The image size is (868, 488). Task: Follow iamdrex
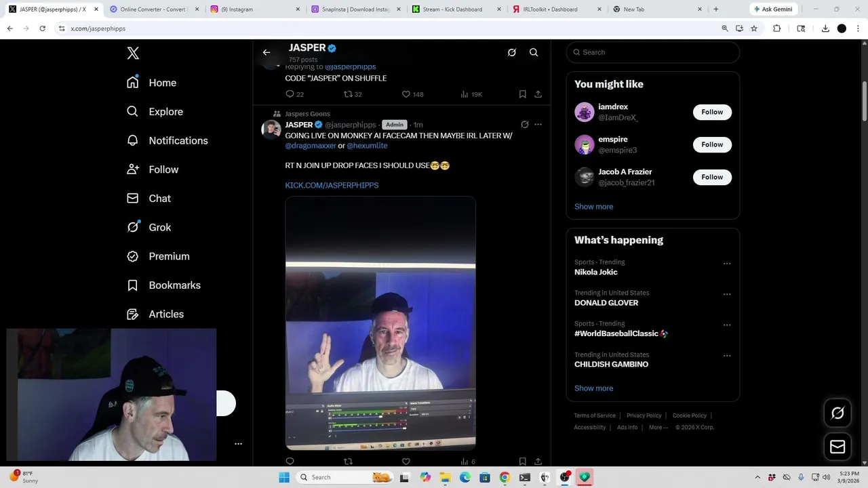712,112
